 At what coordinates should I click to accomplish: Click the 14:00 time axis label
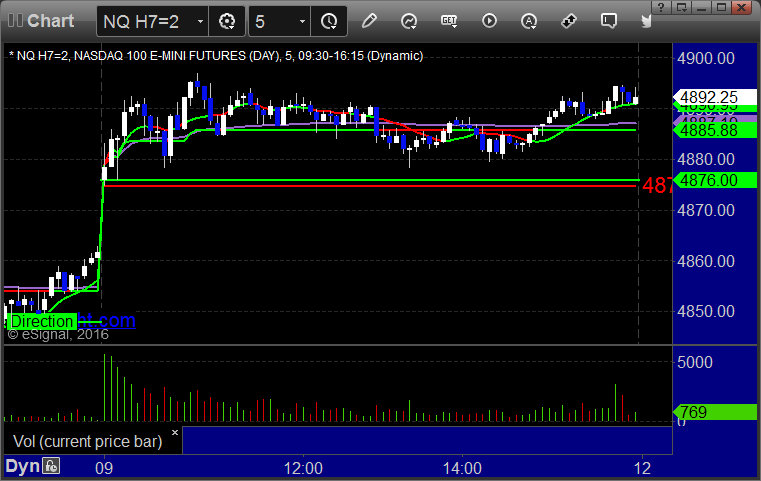point(462,469)
